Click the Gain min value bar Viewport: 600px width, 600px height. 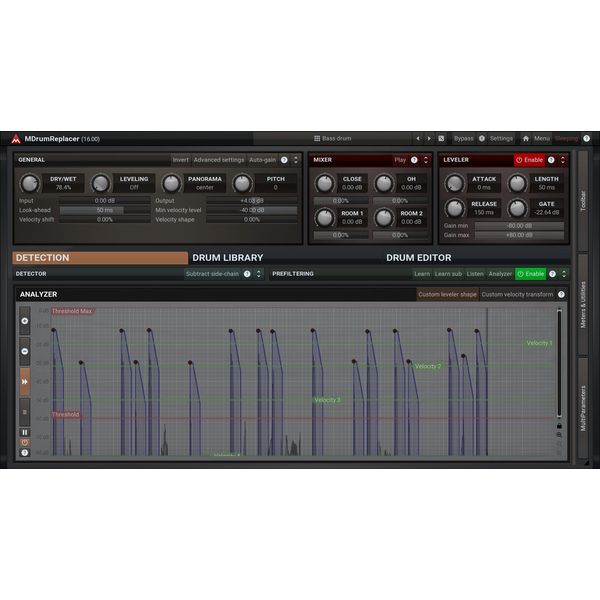(x=519, y=226)
